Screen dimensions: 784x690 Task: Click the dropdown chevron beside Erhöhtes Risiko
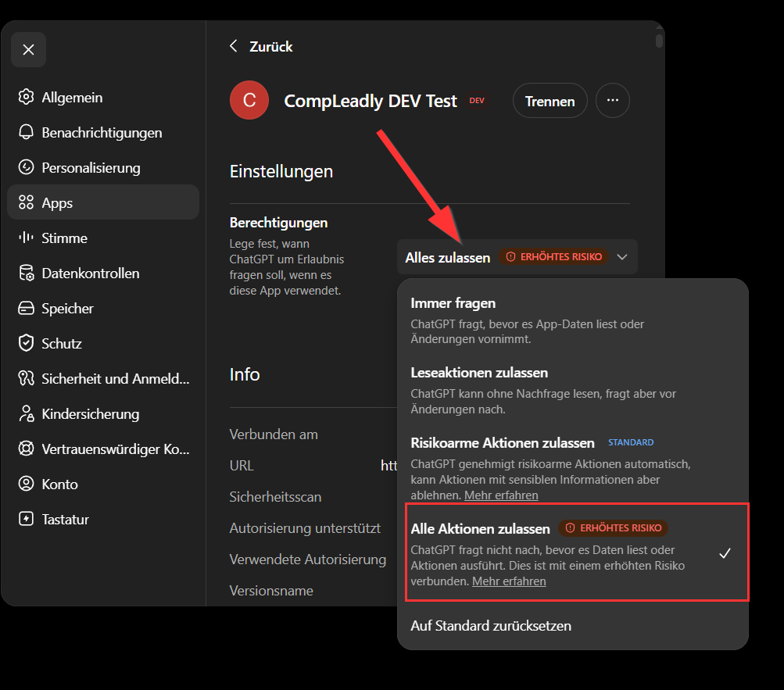pos(622,257)
